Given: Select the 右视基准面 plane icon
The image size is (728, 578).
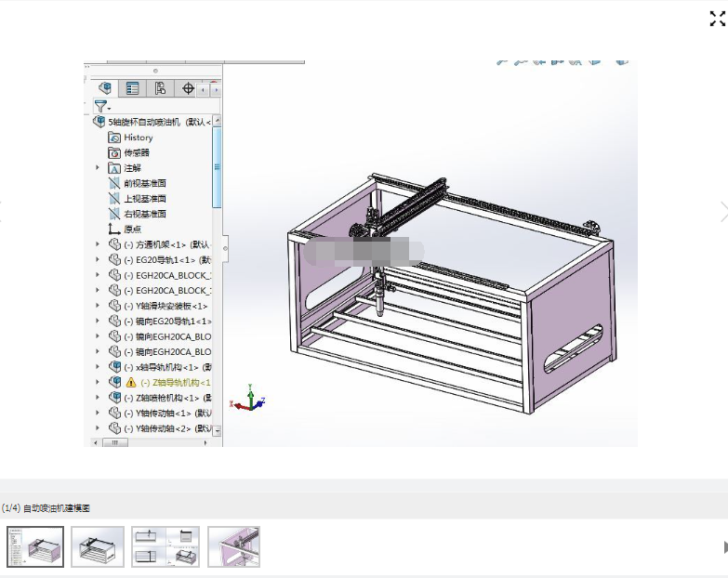Looking at the screenshot, I should [x=114, y=214].
